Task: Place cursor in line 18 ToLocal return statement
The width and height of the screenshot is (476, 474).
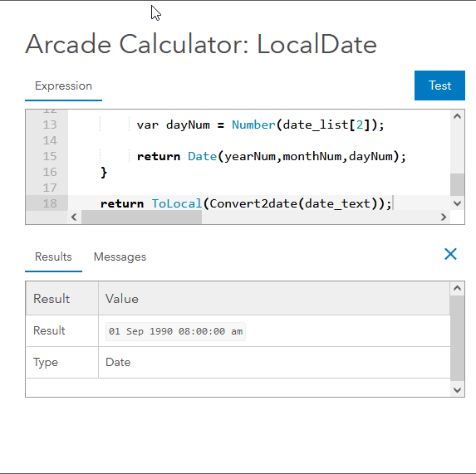Action: coord(246,203)
